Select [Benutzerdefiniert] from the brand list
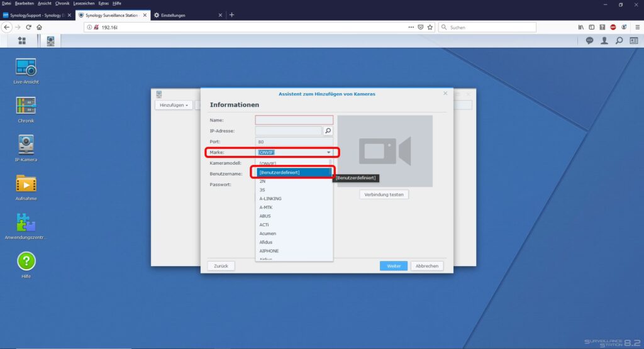 (x=294, y=172)
